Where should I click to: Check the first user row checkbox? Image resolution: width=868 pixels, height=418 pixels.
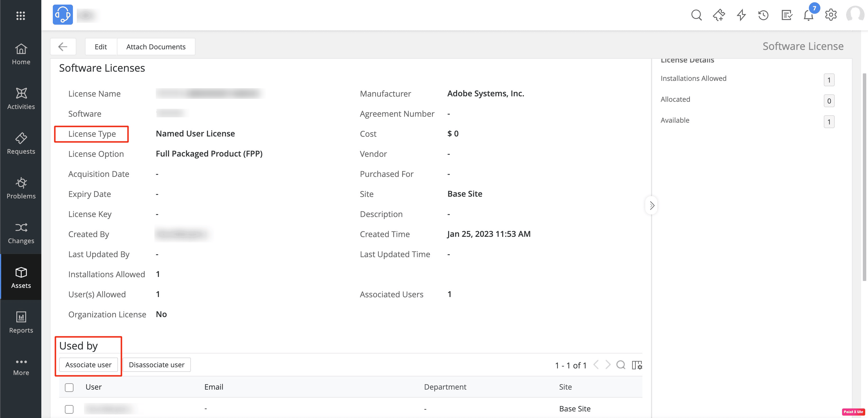[x=69, y=409]
